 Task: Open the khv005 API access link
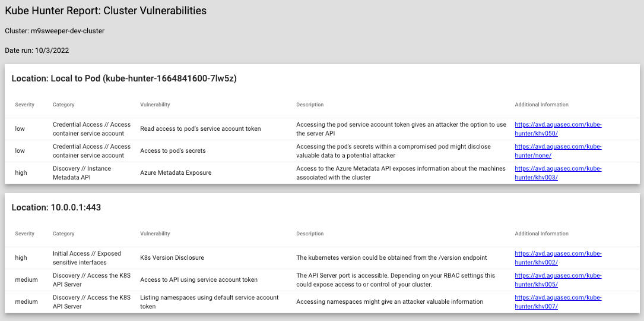pos(558,280)
